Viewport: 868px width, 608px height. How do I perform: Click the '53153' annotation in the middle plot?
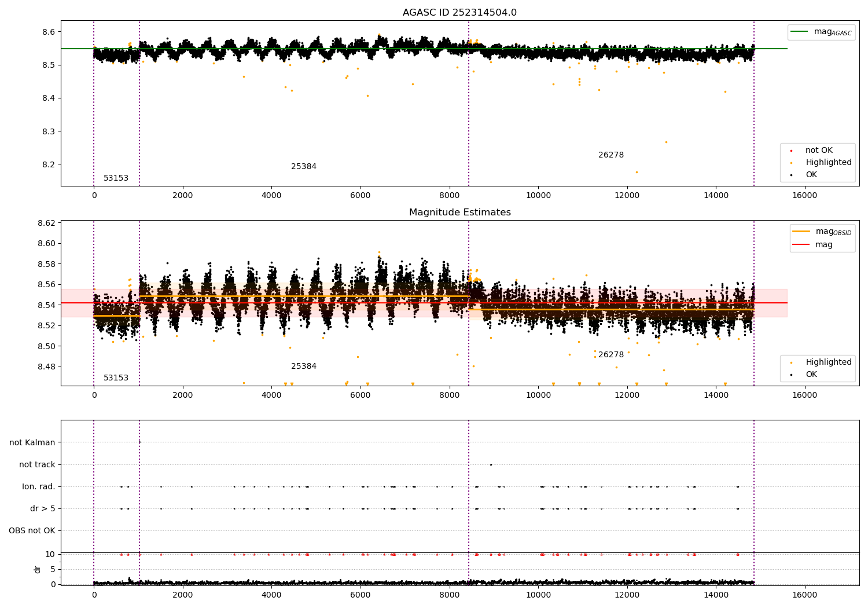pos(116,378)
